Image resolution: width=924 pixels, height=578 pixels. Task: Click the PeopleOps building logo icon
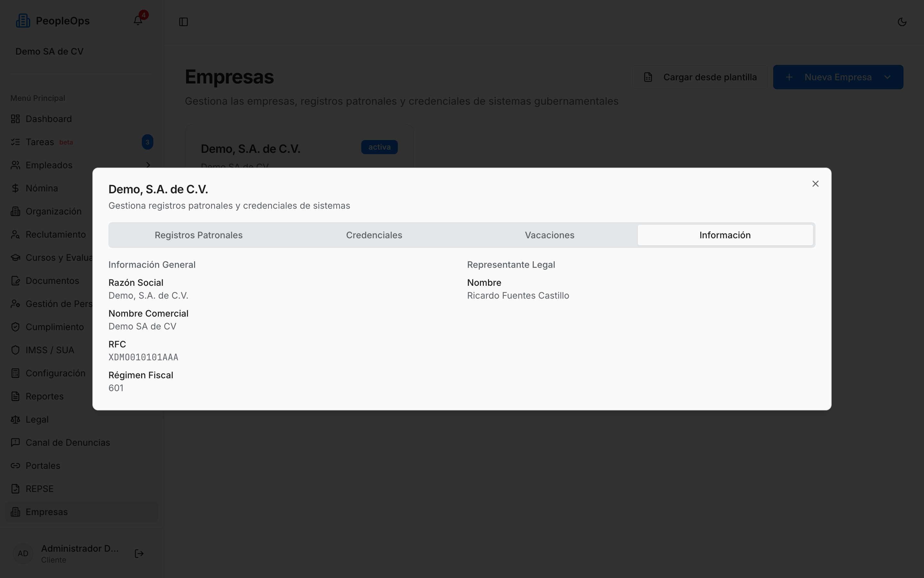tap(23, 21)
